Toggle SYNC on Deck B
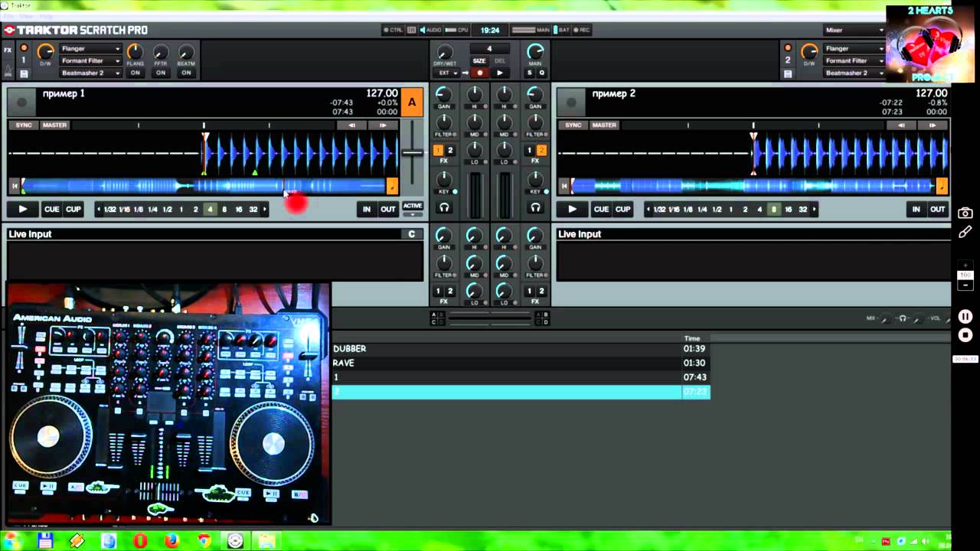The height and width of the screenshot is (551, 980). tap(573, 125)
